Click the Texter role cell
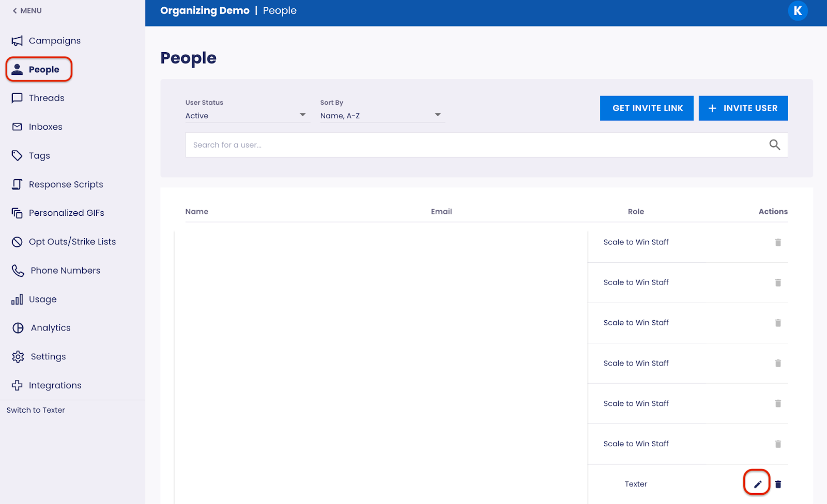The height and width of the screenshot is (504, 827). (636, 484)
